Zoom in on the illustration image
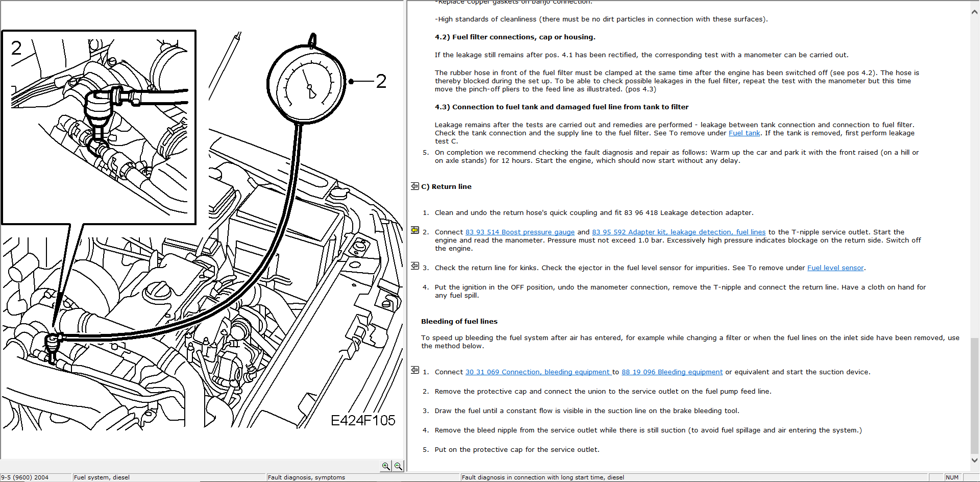 (x=386, y=466)
